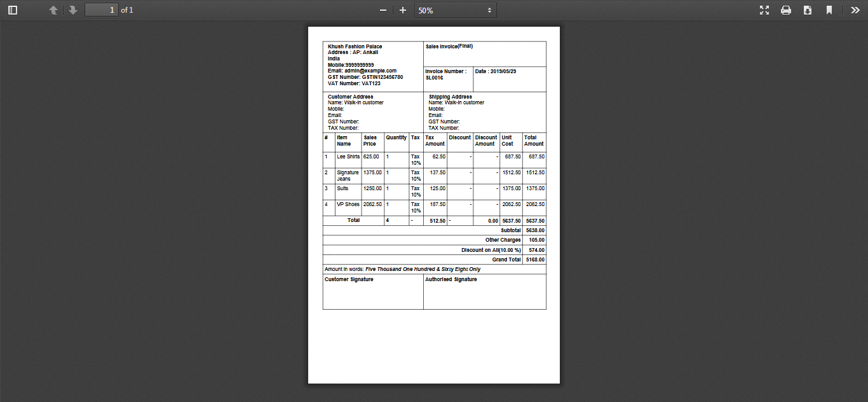
Task: Go to the next page
Action: click(x=73, y=10)
